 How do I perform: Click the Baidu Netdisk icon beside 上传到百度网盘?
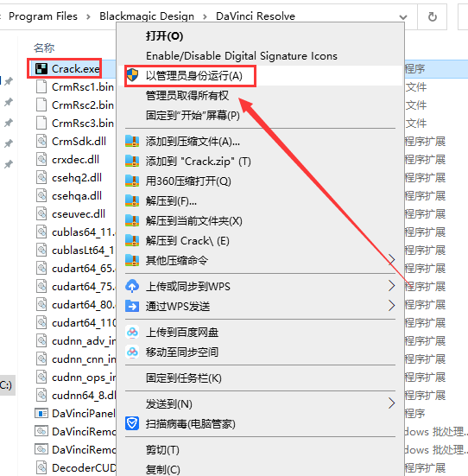(132, 332)
